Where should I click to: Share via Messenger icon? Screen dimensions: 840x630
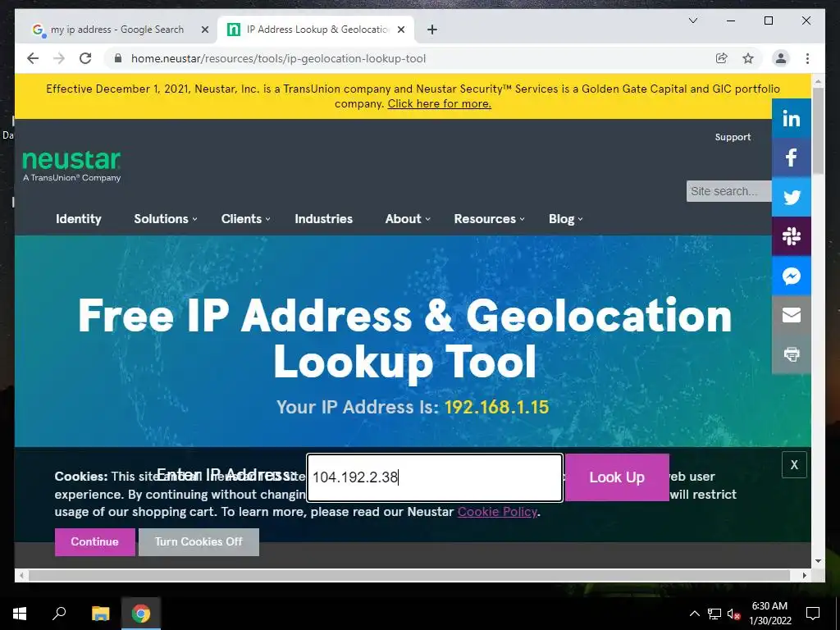pos(792,276)
